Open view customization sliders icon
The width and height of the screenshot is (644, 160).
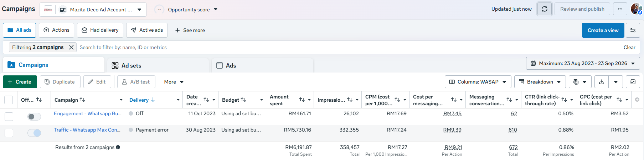click(x=633, y=30)
